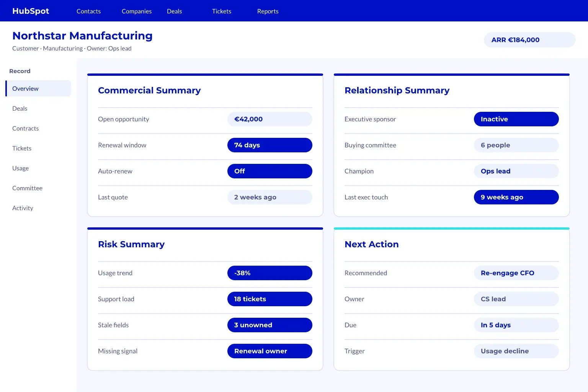Click the HubSpot logo
Viewport: 588px width, 392px height.
click(31, 11)
